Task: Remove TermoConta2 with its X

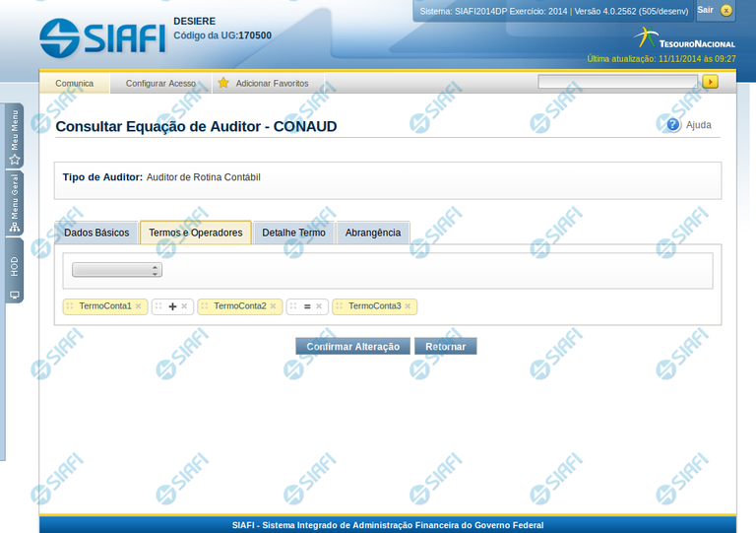Action: pos(273,306)
